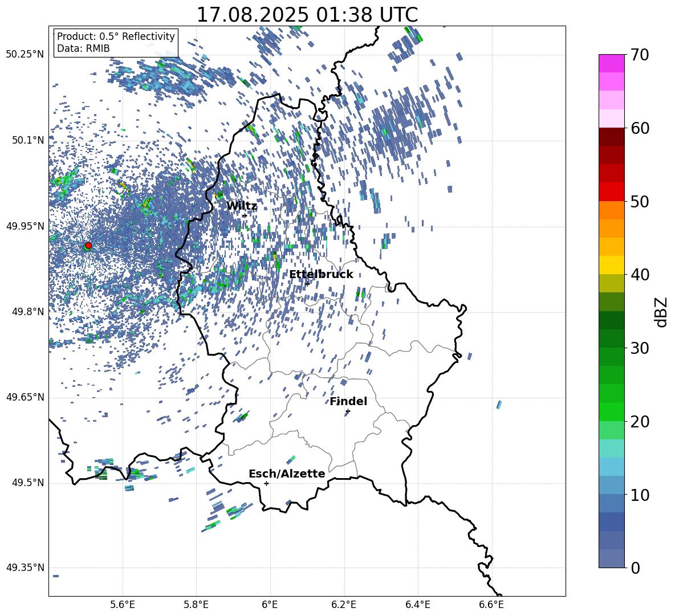Click the 5.8°E longitude label
The image size is (675, 616).
(x=196, y=605)
